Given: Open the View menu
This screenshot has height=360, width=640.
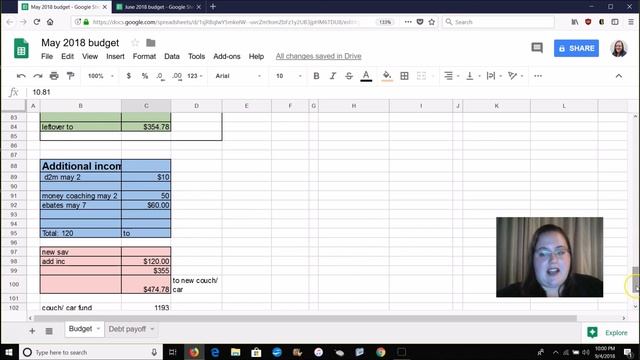Looking at the screenshot, I should (x=90, y=56).
